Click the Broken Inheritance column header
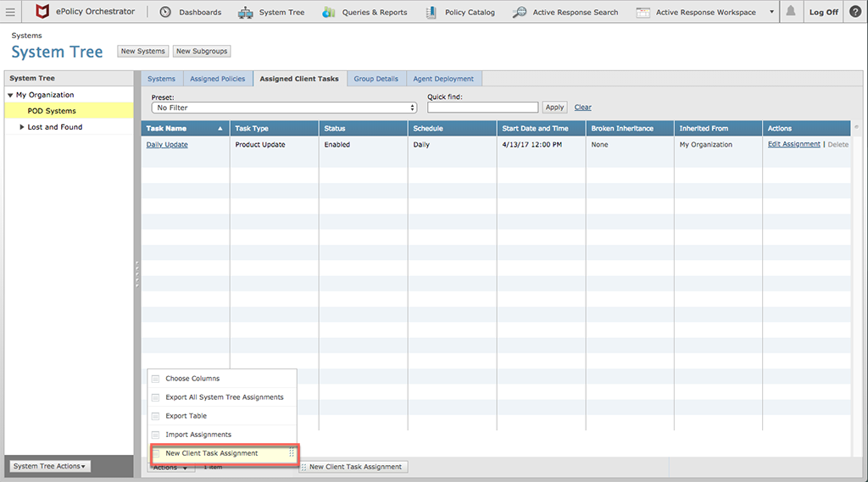 tap(630, 129)
